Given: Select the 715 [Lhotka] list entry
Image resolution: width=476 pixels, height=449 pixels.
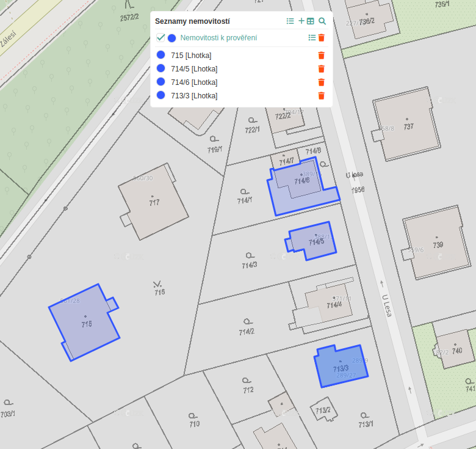Looking at the screenshot, I should coord(191,56).
